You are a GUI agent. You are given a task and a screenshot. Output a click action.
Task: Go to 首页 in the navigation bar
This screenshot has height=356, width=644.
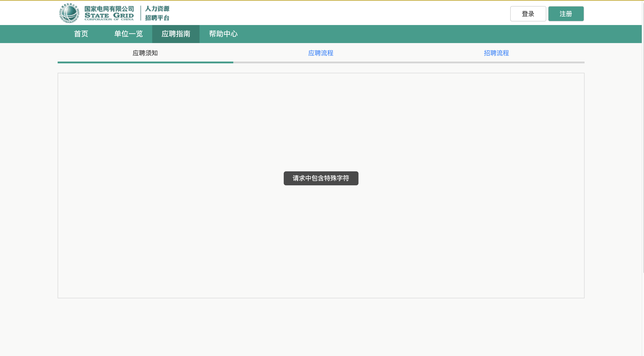coord(81,34)
